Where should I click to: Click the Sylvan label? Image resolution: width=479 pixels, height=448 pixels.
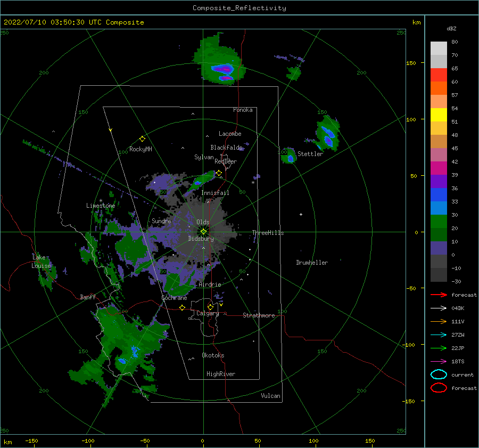(204, 157)
